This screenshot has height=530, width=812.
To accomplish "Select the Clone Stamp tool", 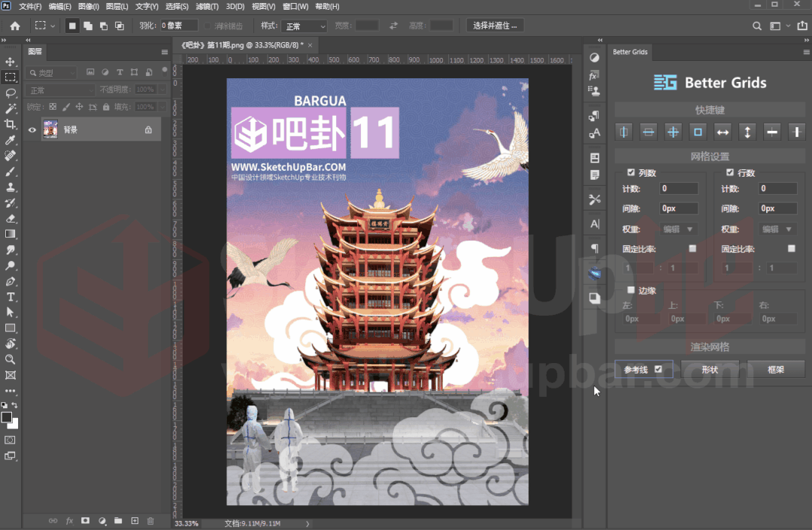I will [11, 187].
